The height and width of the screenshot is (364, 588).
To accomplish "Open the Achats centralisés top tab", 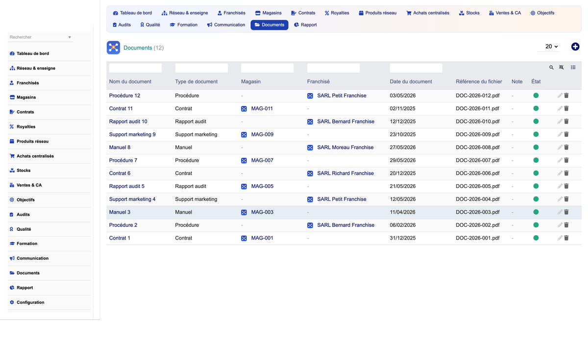I will (x=428, y=13).
